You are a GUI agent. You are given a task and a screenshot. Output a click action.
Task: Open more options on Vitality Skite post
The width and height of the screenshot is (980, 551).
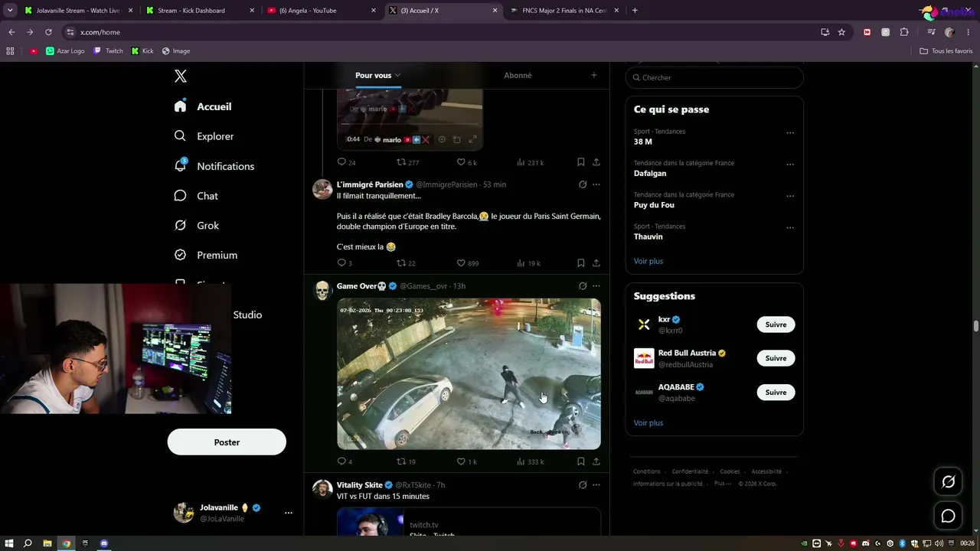point(596,485)
